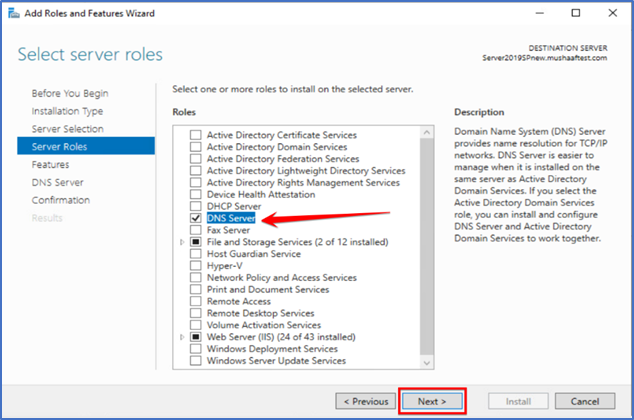Click the Previous button

tap(366, 401)
